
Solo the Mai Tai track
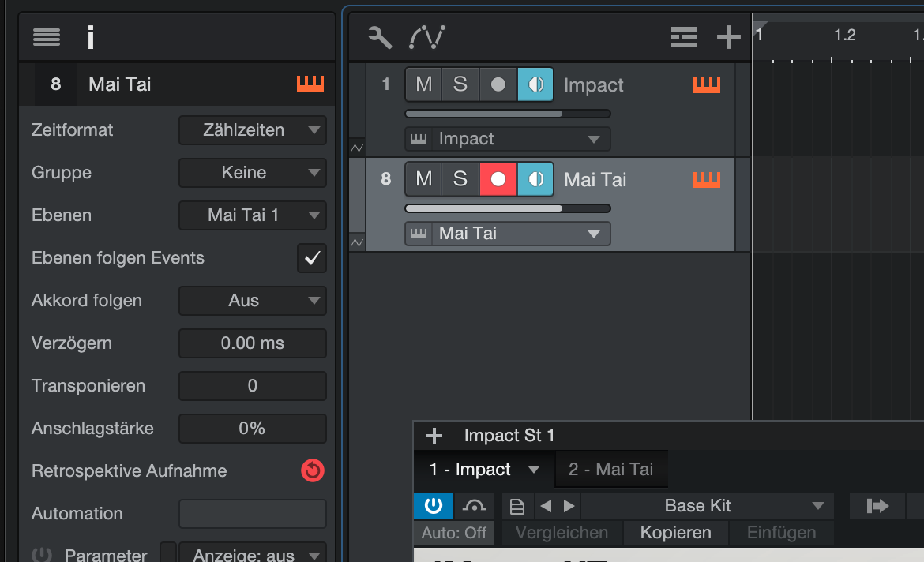460,178
